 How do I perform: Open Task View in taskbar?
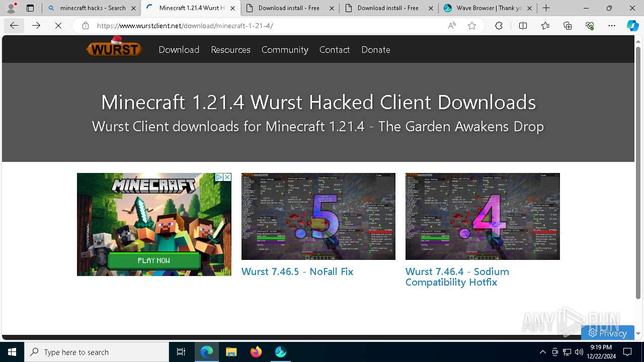pos(181,352)
